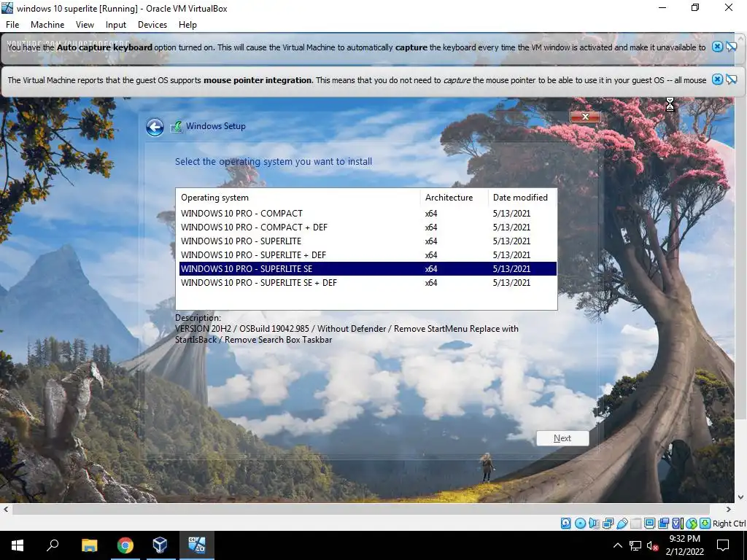Viewport: 747px width, 560px height.
Task: Close the Windows Setup dialog
Action: [x=585, y=117]
